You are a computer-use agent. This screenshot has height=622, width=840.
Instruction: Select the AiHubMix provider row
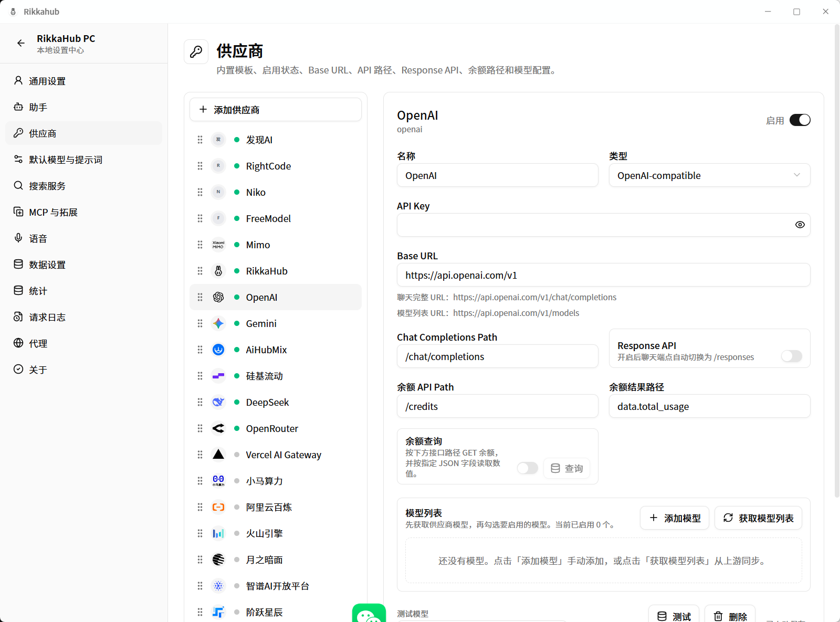pyautogui.click(x=276, y=350)
